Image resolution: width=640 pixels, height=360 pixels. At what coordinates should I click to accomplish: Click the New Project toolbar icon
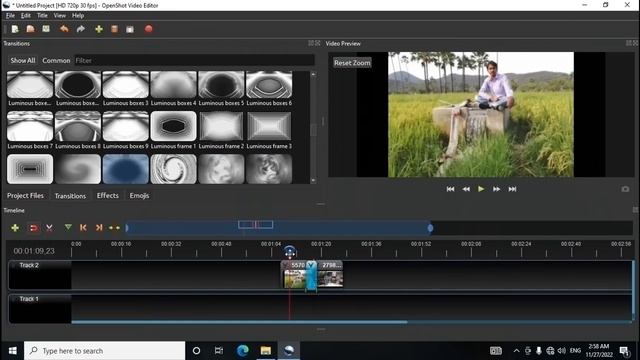pyautogui.click(x=15, y=29)
